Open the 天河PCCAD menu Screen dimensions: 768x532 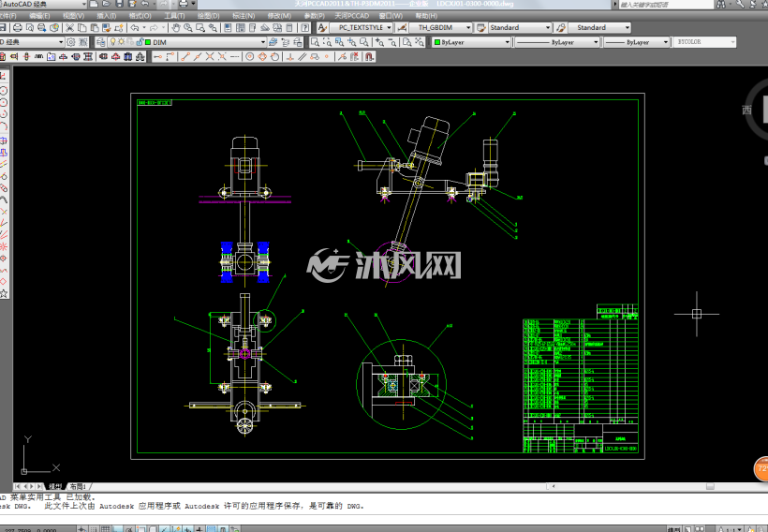coord(351,16)
